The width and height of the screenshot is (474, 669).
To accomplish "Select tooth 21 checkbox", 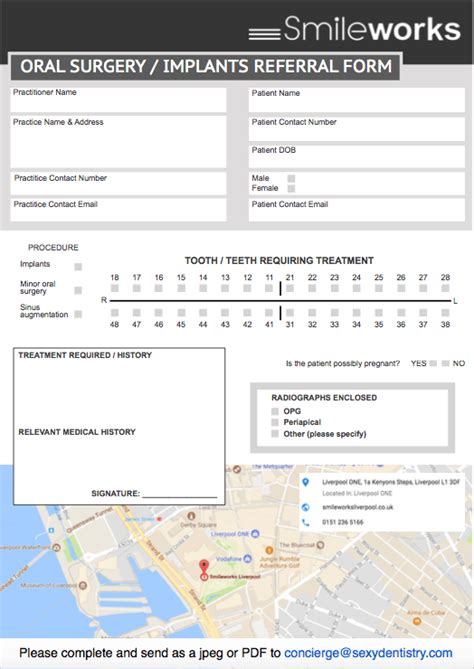I will [290, 288].
